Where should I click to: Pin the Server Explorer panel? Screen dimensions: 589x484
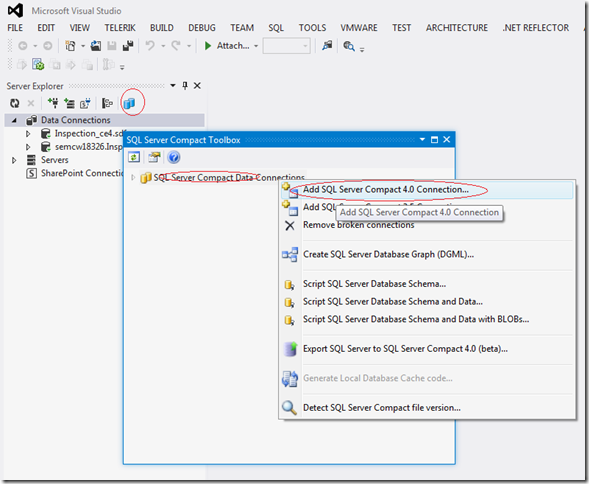185,86
